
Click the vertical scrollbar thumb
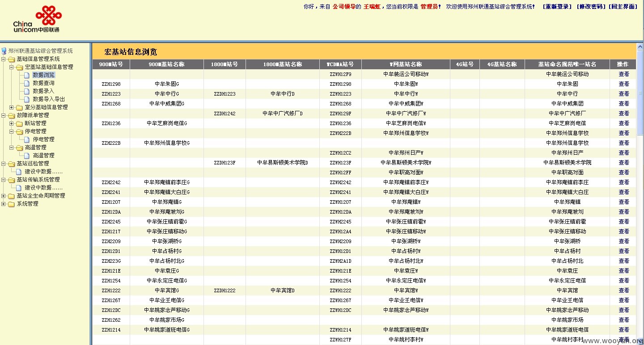pyautogui.click(x=640, y=93)
